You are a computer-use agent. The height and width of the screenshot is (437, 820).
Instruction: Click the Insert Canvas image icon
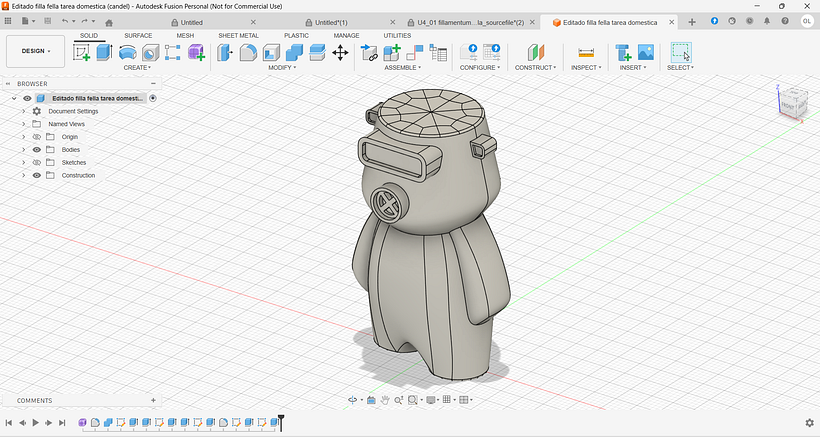(x=646, y=52)
